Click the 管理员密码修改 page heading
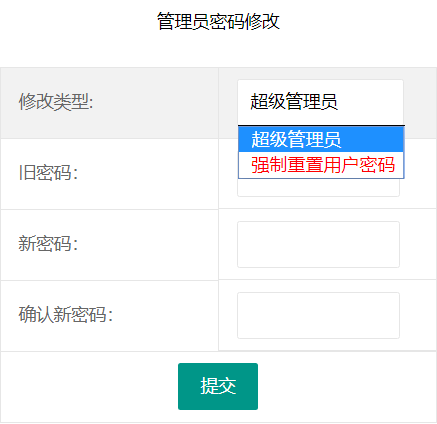This screenshot has height=424, width=437. click(218, 21)
